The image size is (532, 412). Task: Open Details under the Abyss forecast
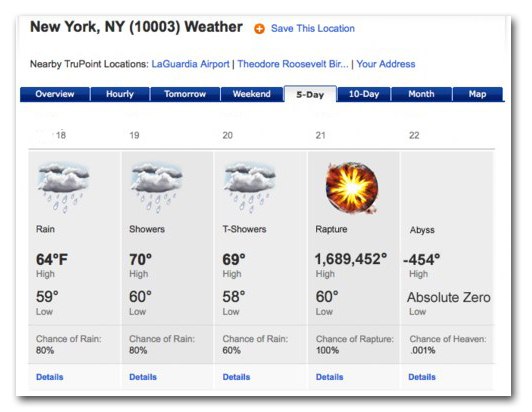pyautogui.click(x=422, y=377)
